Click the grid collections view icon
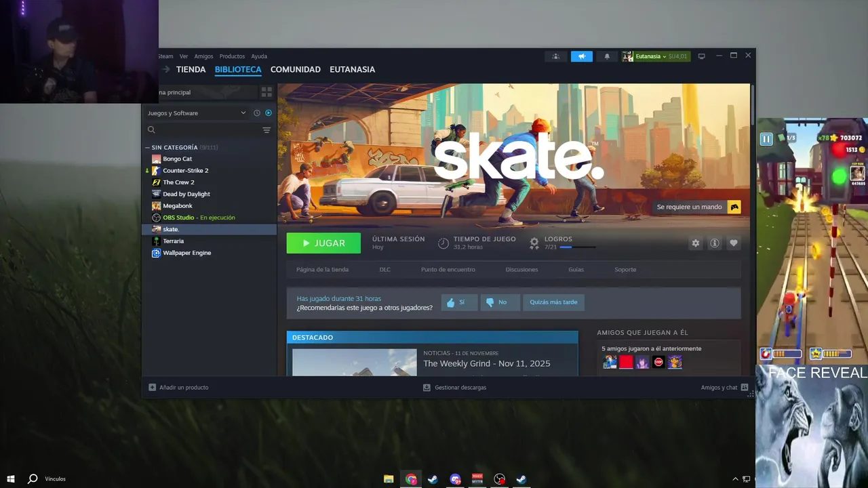The image size is (868, 488). point(267,92)
